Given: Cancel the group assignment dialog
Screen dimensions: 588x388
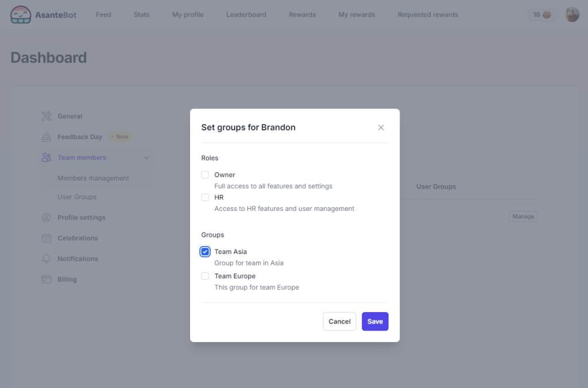Looking at the screenshot, I should 339,321.
